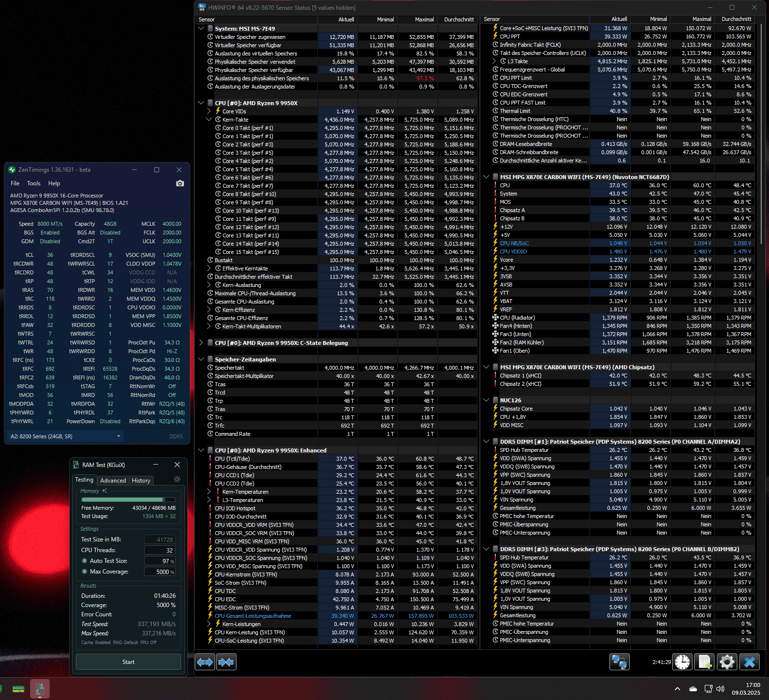Click the Maximal column header in right pane

click(693, 19)
